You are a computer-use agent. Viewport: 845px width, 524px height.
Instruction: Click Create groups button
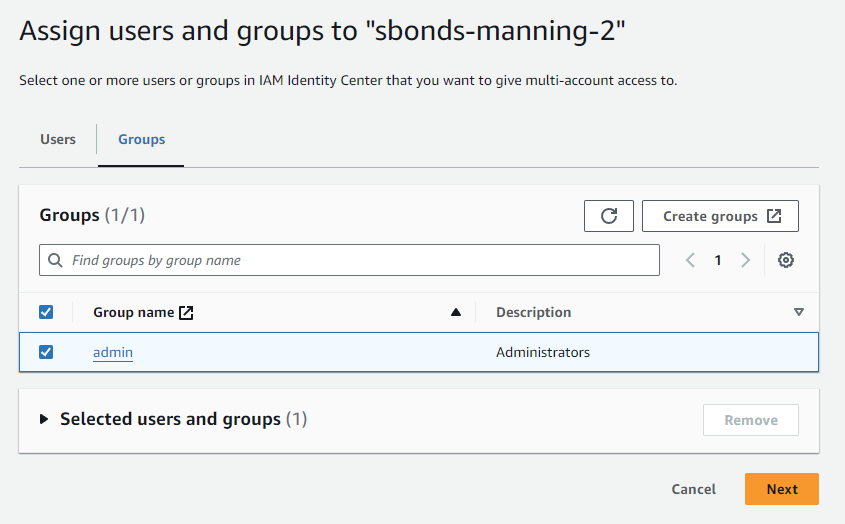coord(720,216)
